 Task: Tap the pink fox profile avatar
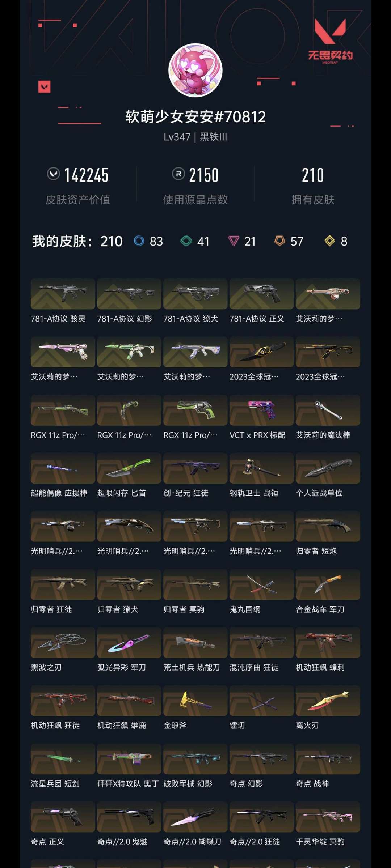[x=195, y=70]
